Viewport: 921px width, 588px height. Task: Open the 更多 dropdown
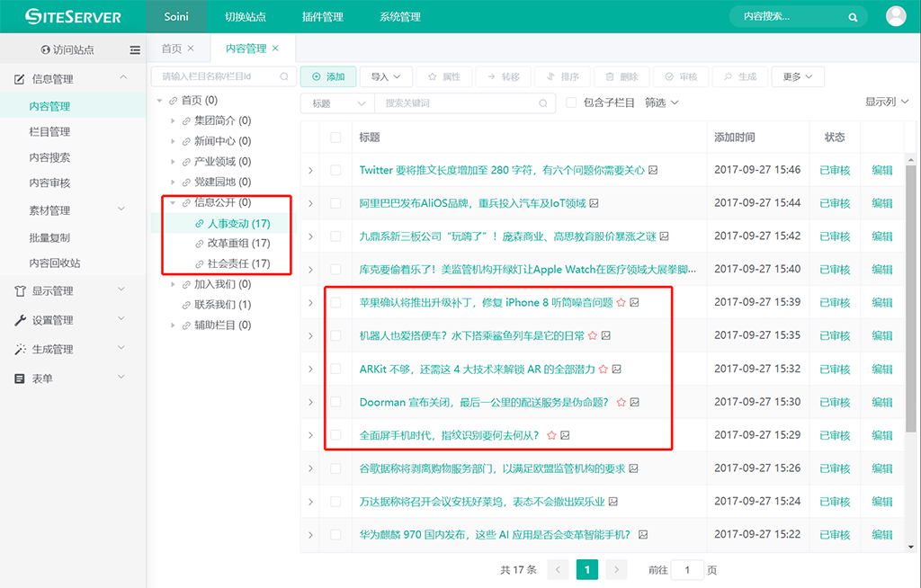point(797,77)
